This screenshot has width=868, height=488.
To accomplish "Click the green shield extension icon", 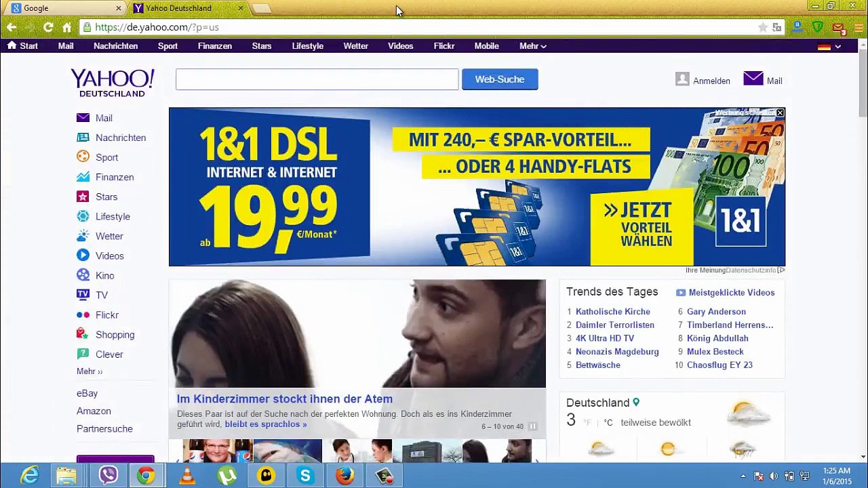I will (x=818, y=27).
